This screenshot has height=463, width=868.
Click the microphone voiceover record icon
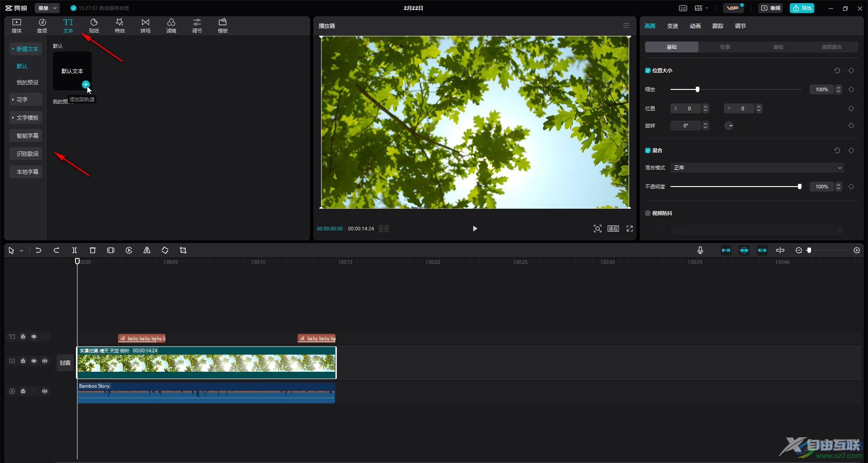(700, 250)
